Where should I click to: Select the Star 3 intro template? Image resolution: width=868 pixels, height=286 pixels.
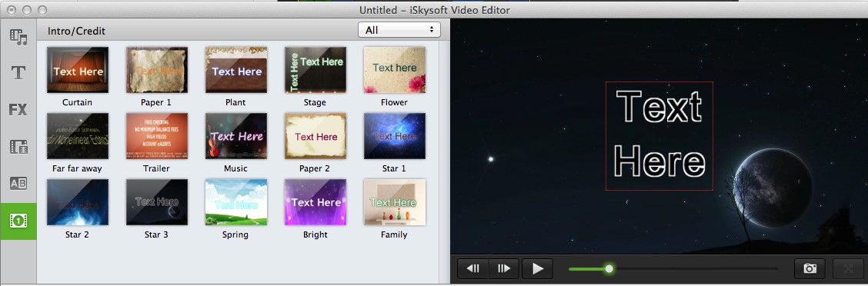pos(157,202)
